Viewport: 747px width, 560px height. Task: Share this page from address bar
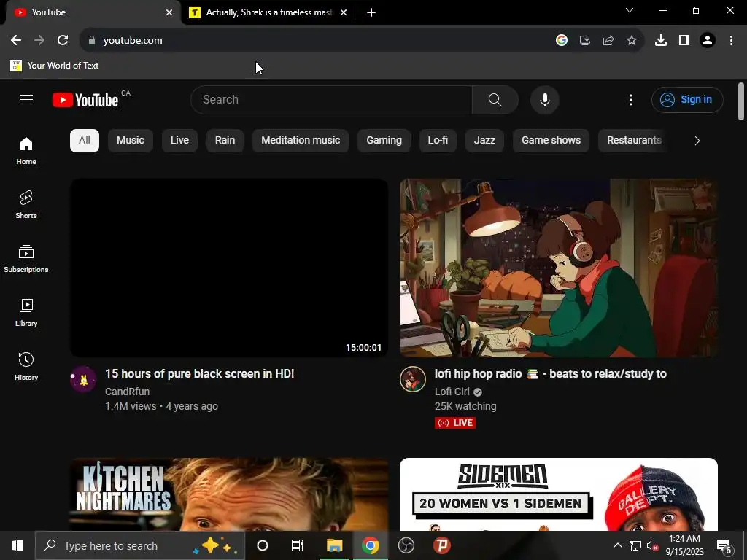[608, 41]
